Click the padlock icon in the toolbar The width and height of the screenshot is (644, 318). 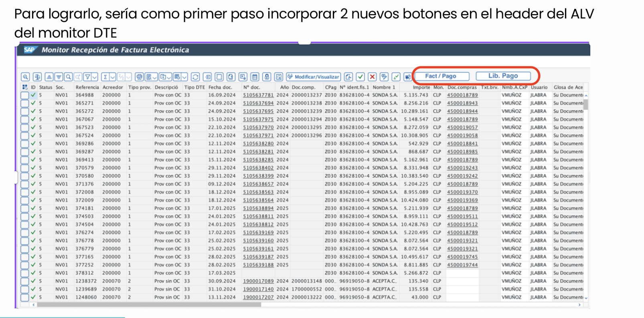[x=267, y=77]
